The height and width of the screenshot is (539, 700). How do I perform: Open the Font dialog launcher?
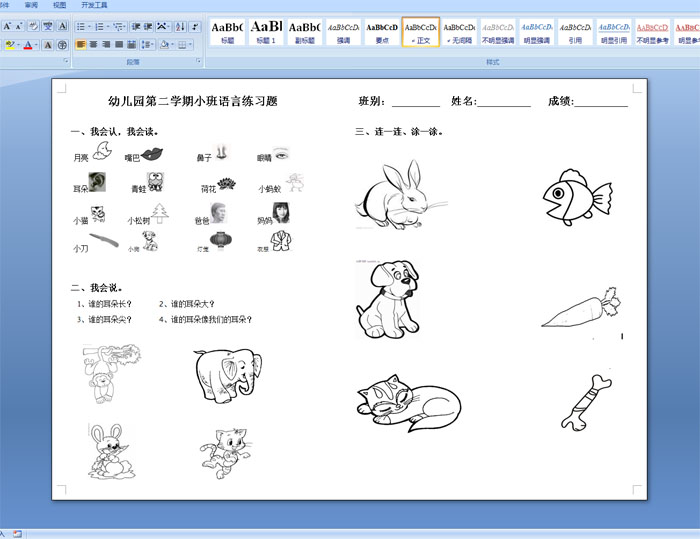(x=66, y=61)
